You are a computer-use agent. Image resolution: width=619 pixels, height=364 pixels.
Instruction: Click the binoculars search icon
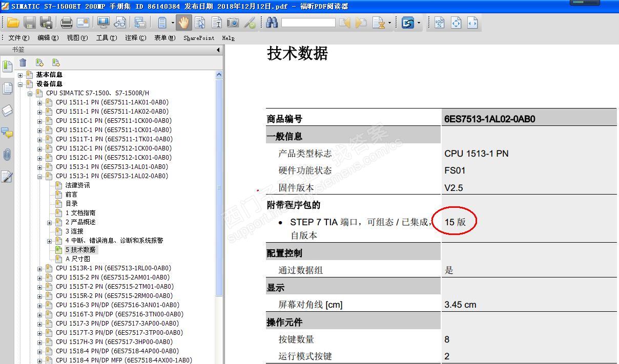tap(272, 23)
